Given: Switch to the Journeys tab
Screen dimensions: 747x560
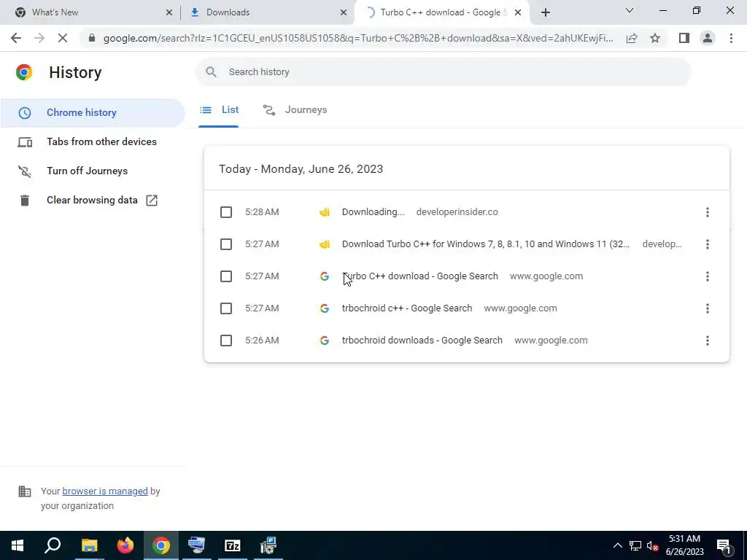Looking at the screenshot, I should pos(295,110).
